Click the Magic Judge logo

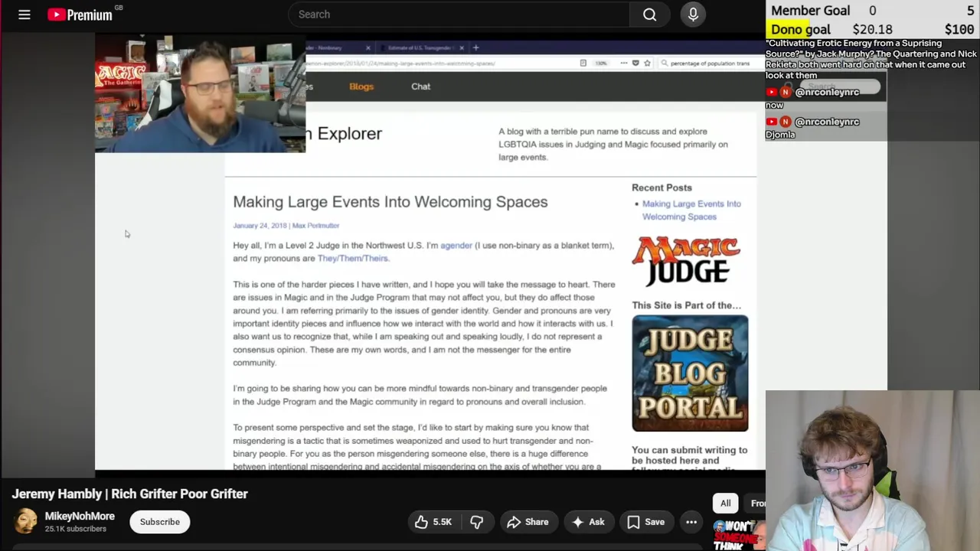tap(686, 260)
